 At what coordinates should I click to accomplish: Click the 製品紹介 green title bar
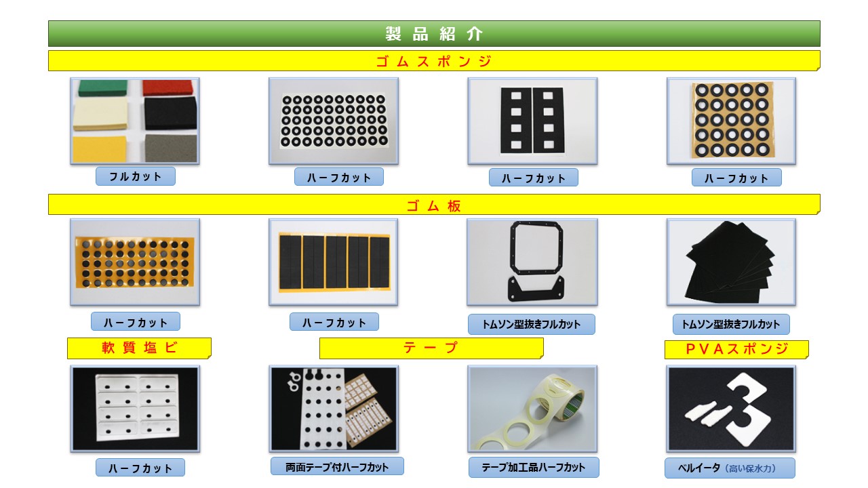point(434,33)
